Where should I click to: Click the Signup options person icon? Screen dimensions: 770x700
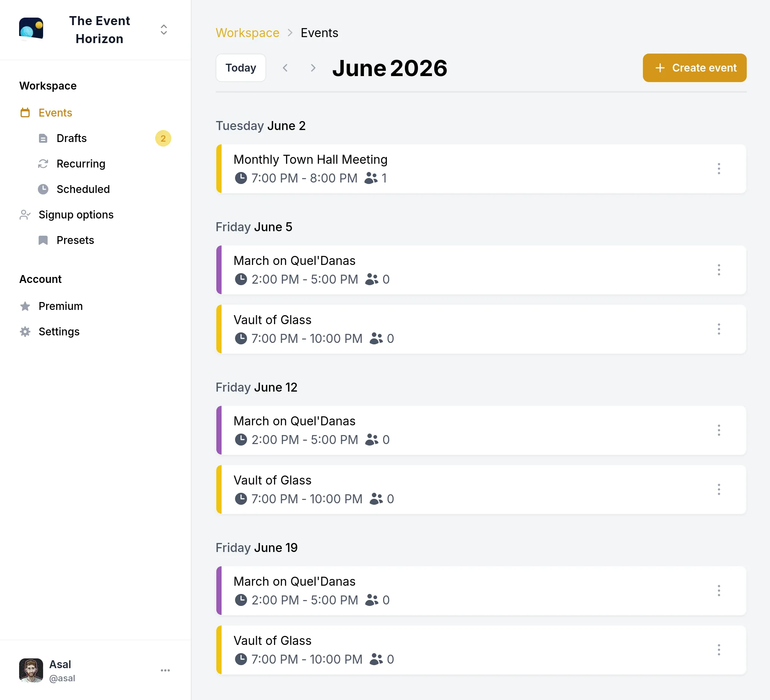[25, 215]
